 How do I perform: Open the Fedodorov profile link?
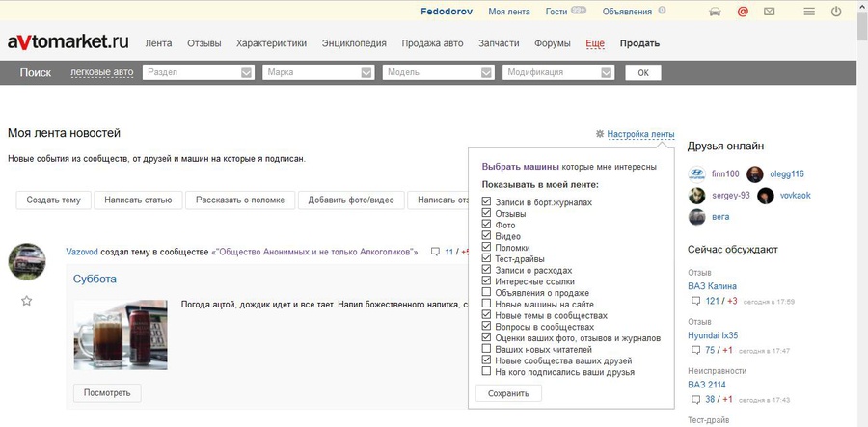(447, 11)
